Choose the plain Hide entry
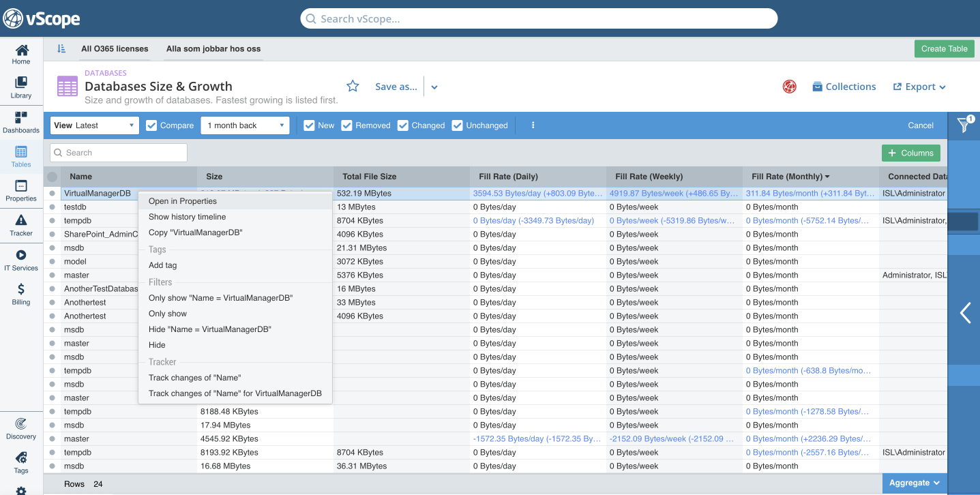 (235, 345)
